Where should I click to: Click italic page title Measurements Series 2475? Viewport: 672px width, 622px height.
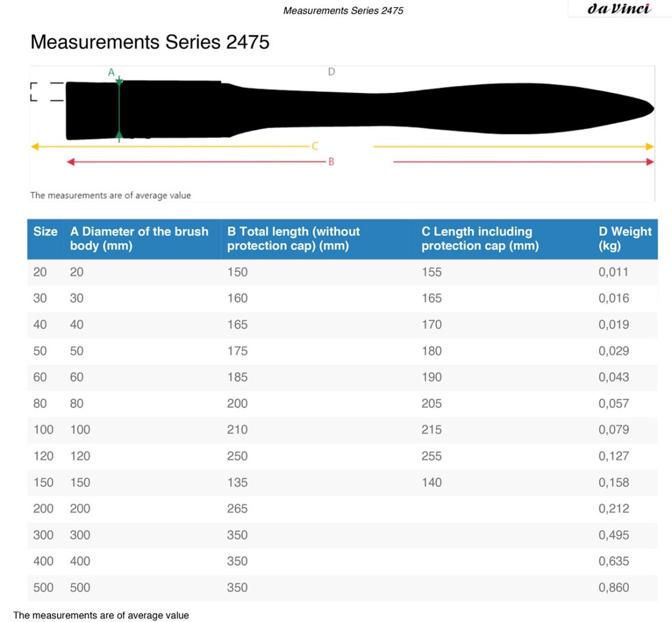pos(343,10)
